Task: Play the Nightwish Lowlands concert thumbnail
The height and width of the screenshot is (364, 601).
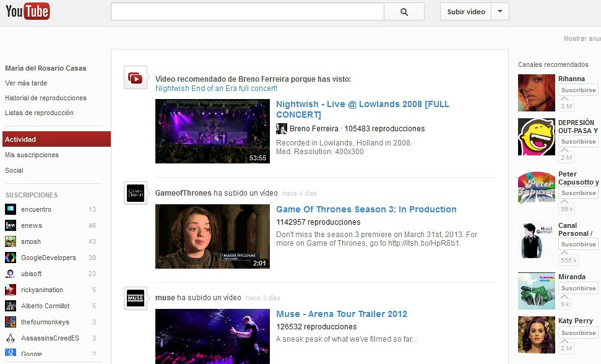Action: click(x=212, y=131)
